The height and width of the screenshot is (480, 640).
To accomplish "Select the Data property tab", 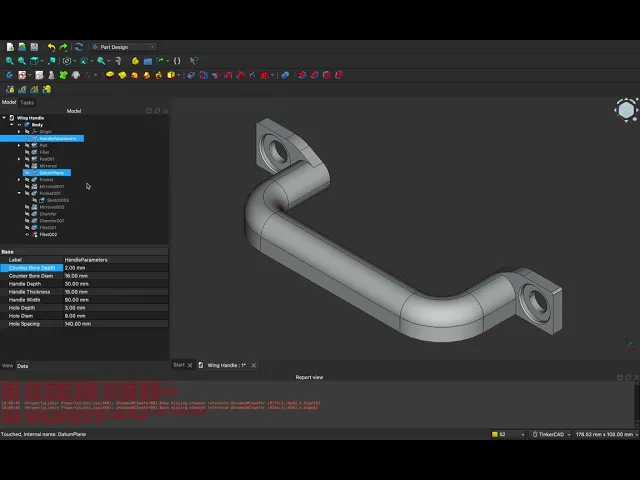I will point(22,366).
